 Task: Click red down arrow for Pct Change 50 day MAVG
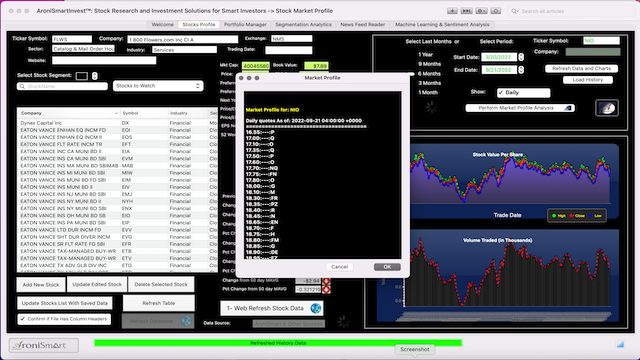326,289
